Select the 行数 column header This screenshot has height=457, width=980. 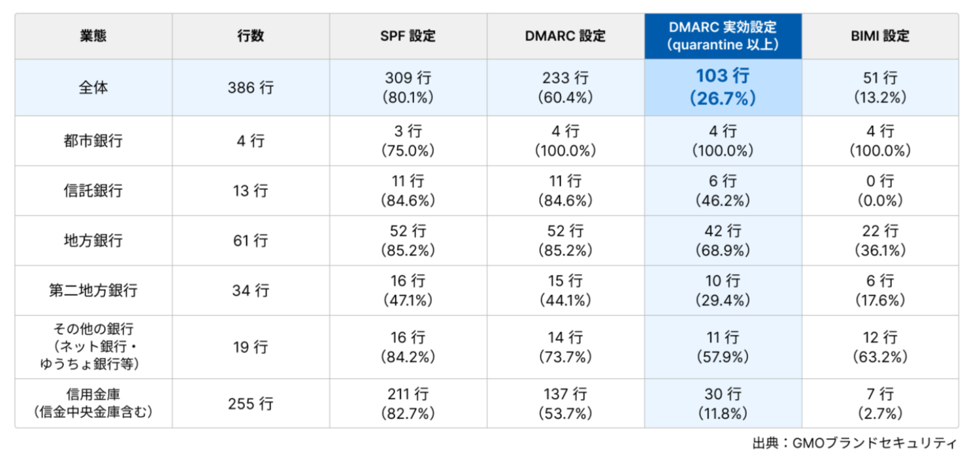click(251, 37)
